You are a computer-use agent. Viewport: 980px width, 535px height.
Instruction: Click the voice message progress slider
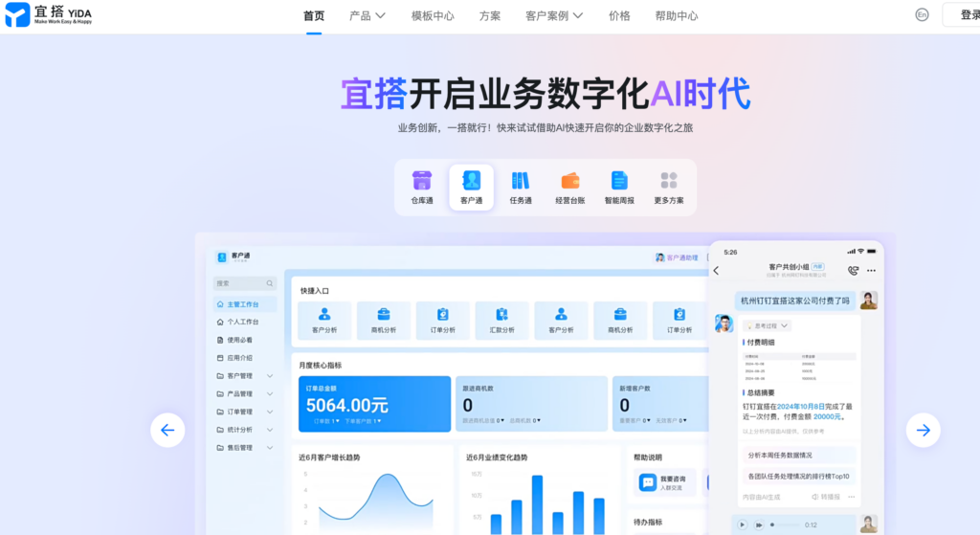coord(785,525)
